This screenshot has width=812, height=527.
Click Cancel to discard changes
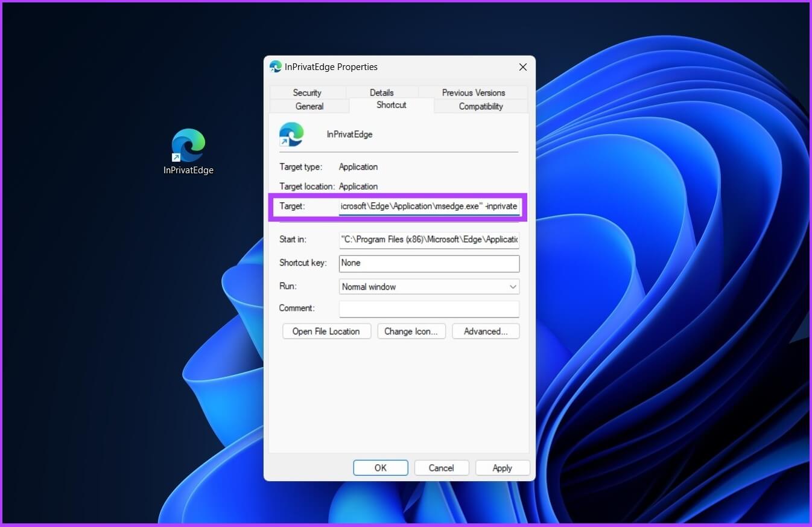tap(442, 468)
